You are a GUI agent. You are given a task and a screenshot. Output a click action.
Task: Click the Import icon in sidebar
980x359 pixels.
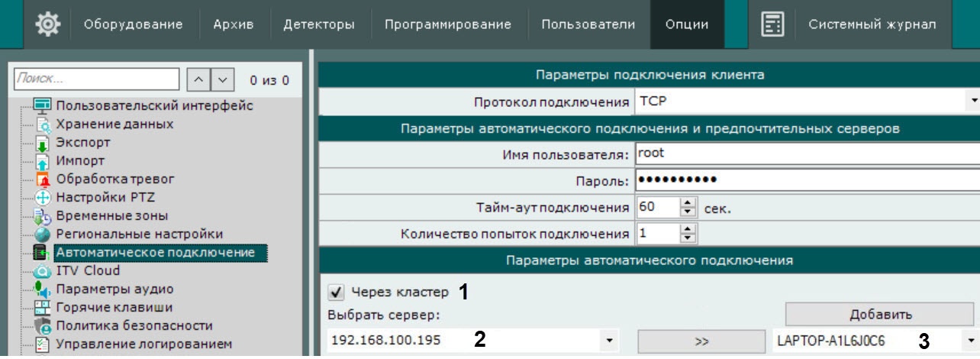pyautogui.click(x=43, y=161)
